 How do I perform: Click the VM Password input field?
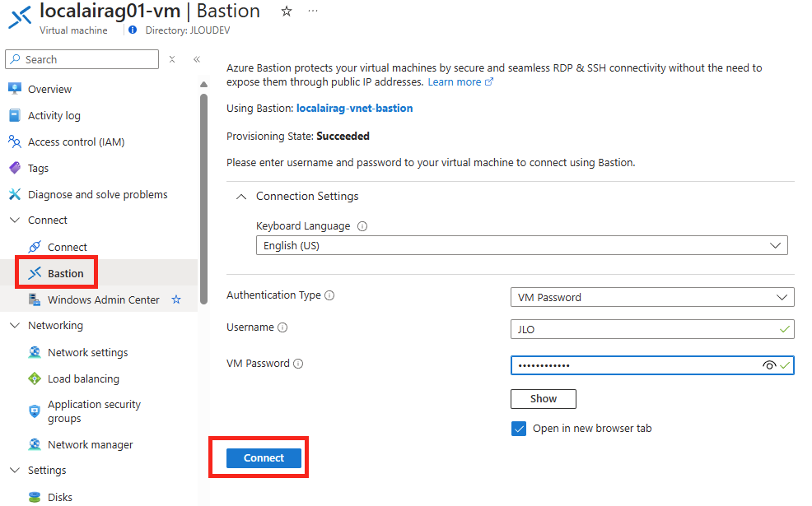coord(652,365)
